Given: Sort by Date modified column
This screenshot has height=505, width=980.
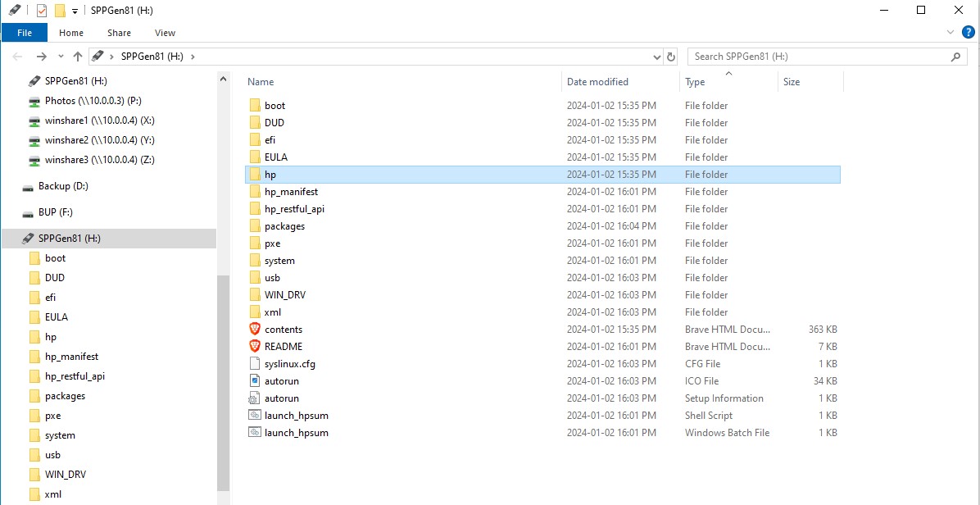Looking at the screenshot, I should (x=597, y=82).
